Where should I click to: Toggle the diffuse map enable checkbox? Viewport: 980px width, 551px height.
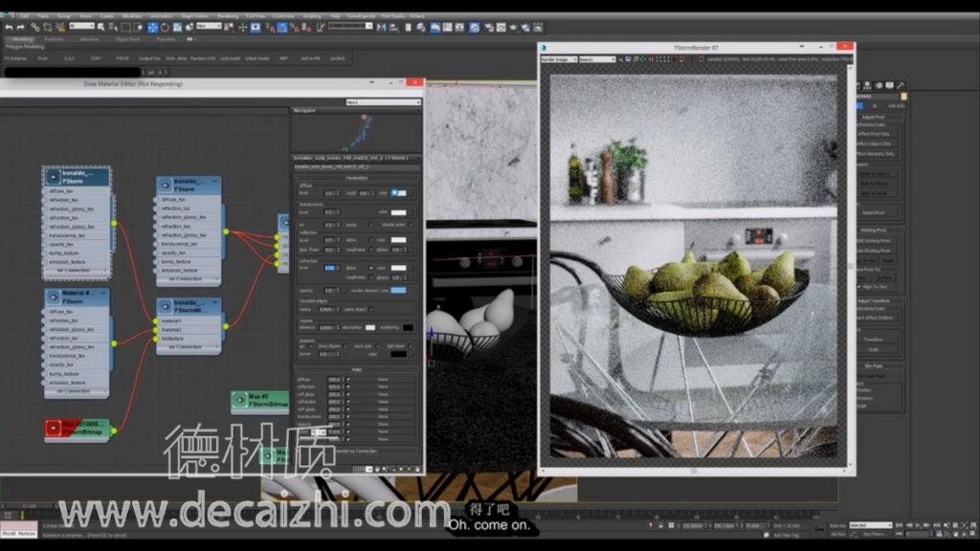click(x=348, y=379)
